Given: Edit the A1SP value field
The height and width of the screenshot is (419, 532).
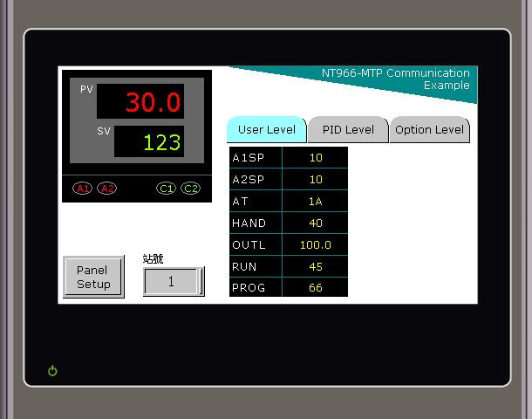Looking at the screenshot, I should click(315, 158).
